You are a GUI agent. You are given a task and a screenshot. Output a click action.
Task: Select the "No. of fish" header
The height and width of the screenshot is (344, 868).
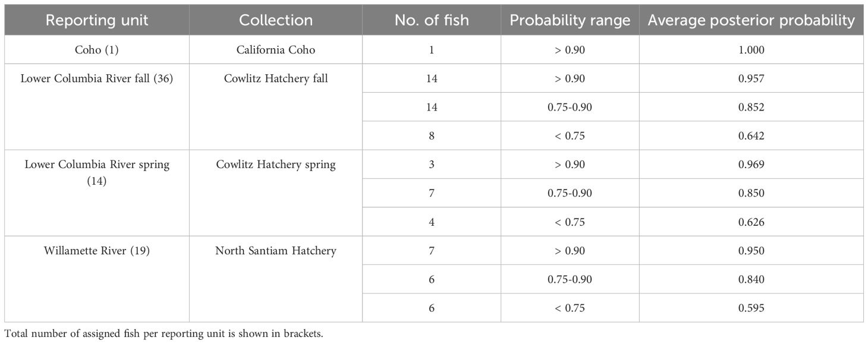[432, 20]
